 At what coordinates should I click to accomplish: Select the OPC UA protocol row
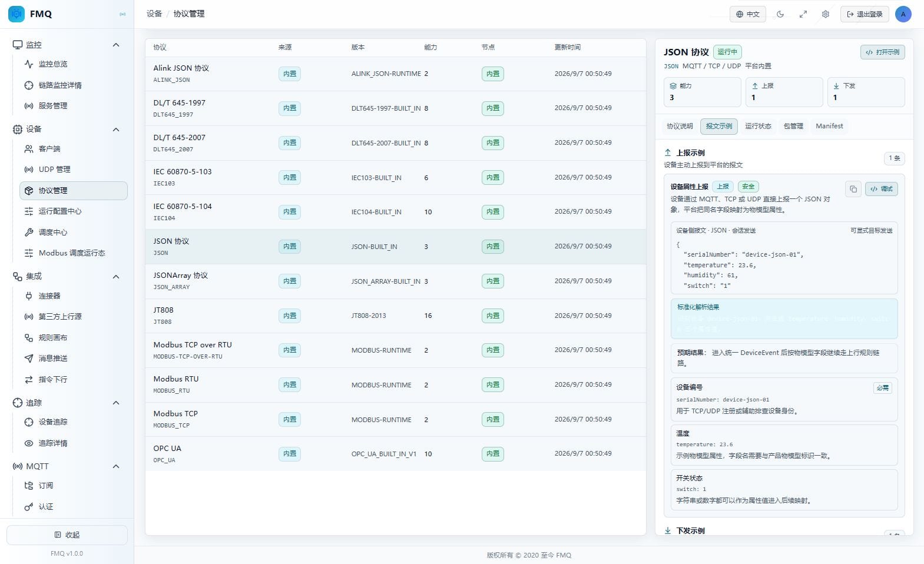tap(396, 454)
